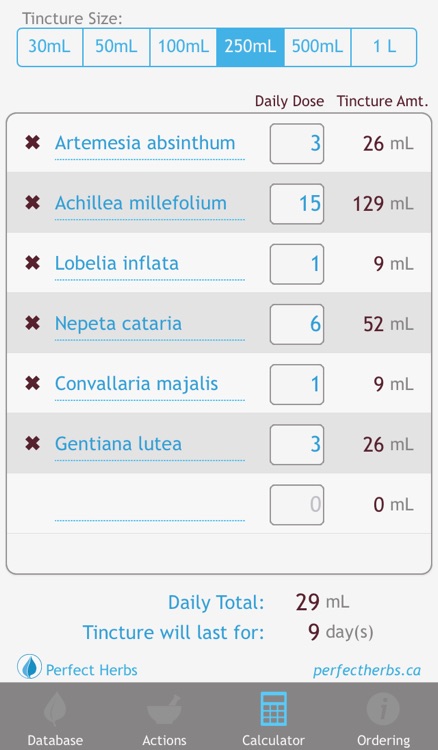The height and width of the screenshot is (750, 438).
Task: Switch tincture size to 1 L
Action: pyautogui.click(x=384, y=47)
